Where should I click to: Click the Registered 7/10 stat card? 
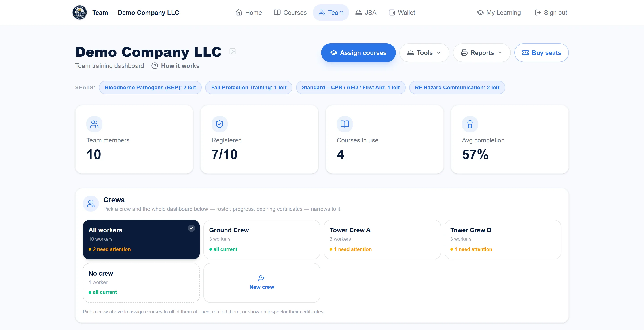[x=259, y=139]
